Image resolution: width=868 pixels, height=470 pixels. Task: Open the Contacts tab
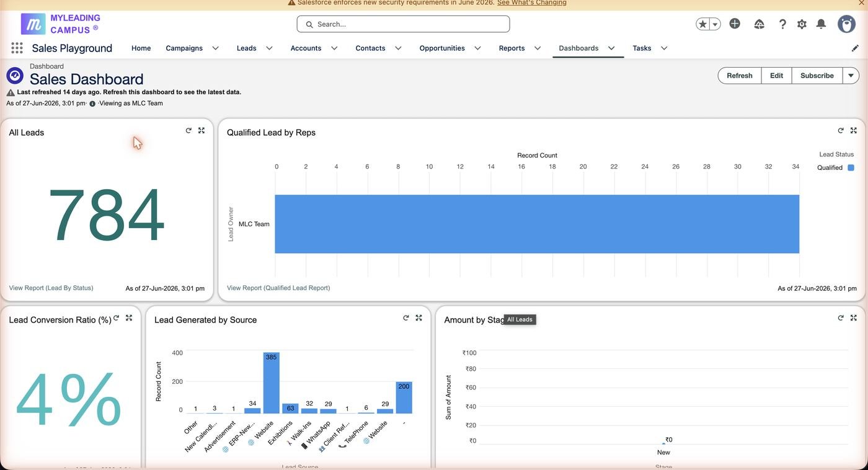pyautogui.click(x=370, y=48)
